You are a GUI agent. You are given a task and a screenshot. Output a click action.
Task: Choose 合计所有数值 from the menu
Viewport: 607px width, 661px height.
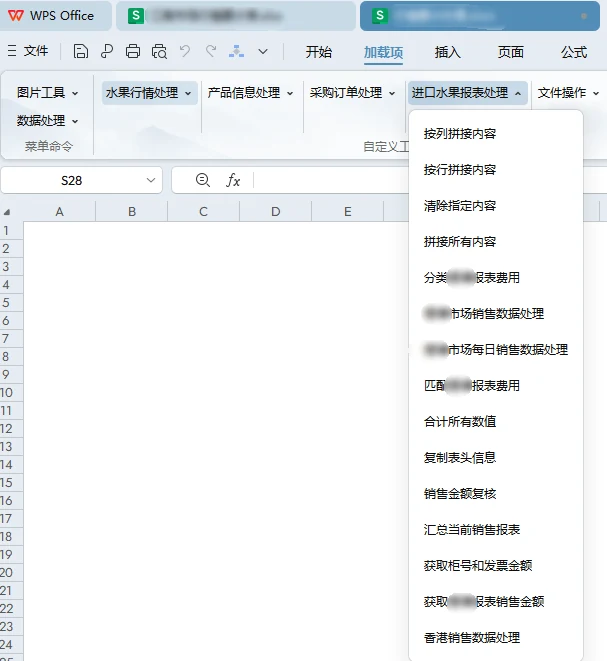click(x=460, y=422)
